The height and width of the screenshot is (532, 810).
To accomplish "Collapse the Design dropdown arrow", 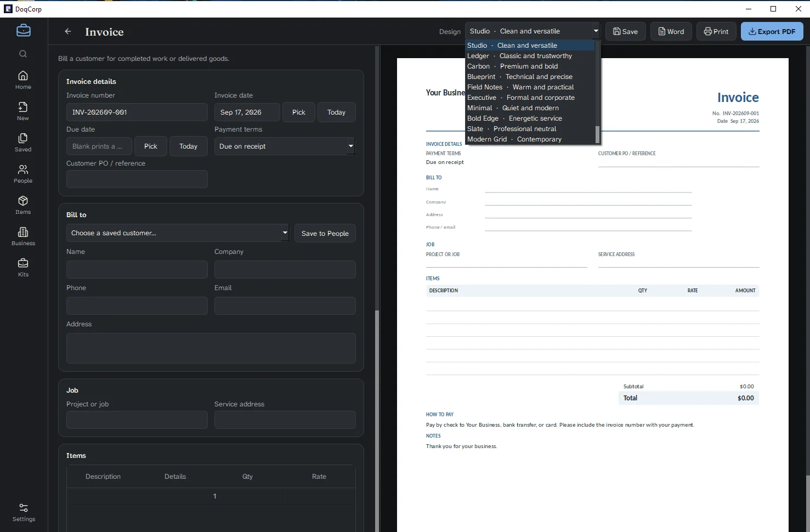I will [x=596, y=31].
